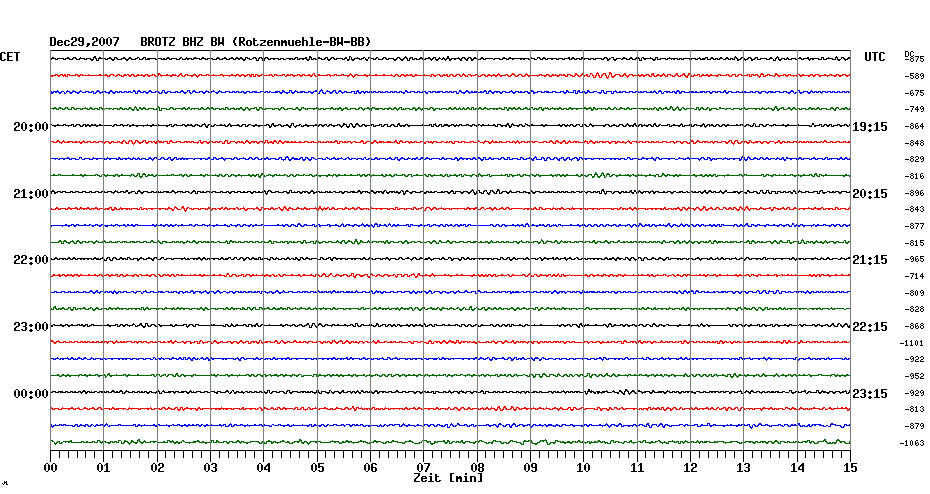930x494 pixels.
Task: Click the Zeit [min] axis label
Action: [x=448, y=479]
